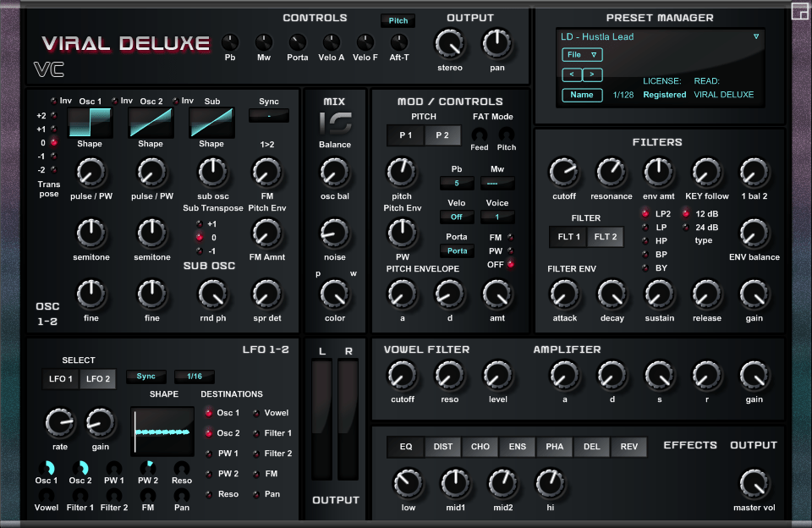
Task: Click the Reso LFO amount mini knob
Action: [182, 468]
